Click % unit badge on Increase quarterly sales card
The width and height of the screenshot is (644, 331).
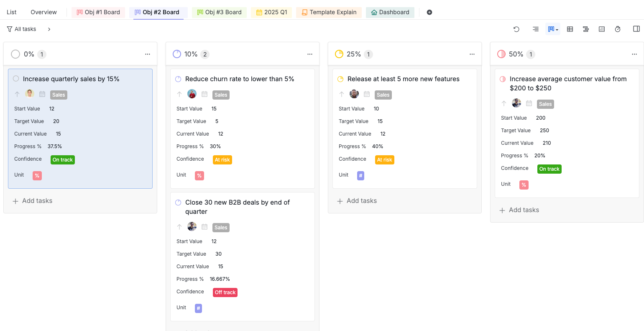click(x=37, y=176)
